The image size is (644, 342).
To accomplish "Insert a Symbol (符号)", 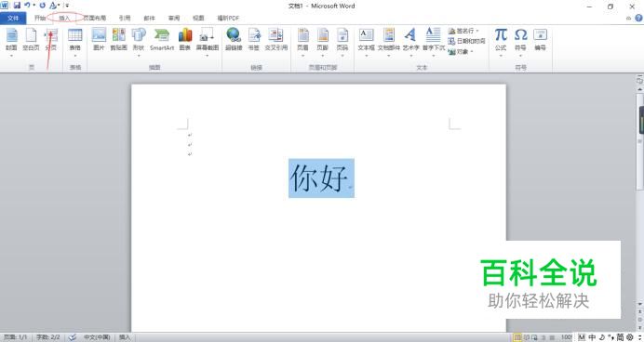I will click(520, 40).
